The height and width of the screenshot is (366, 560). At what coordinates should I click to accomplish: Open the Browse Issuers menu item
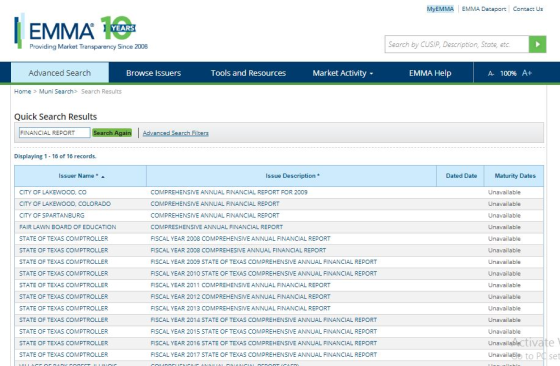pyautogui.click(x=154, y=73)
